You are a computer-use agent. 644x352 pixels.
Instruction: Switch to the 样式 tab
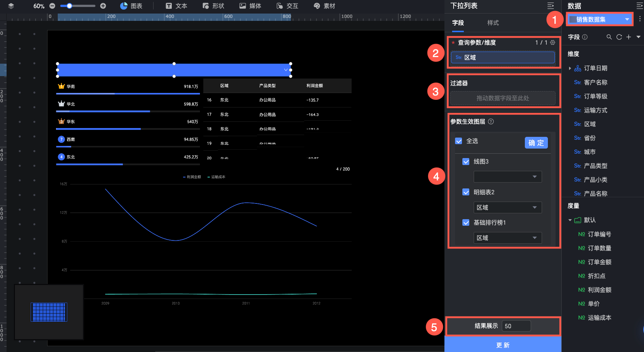coord(493,23)
